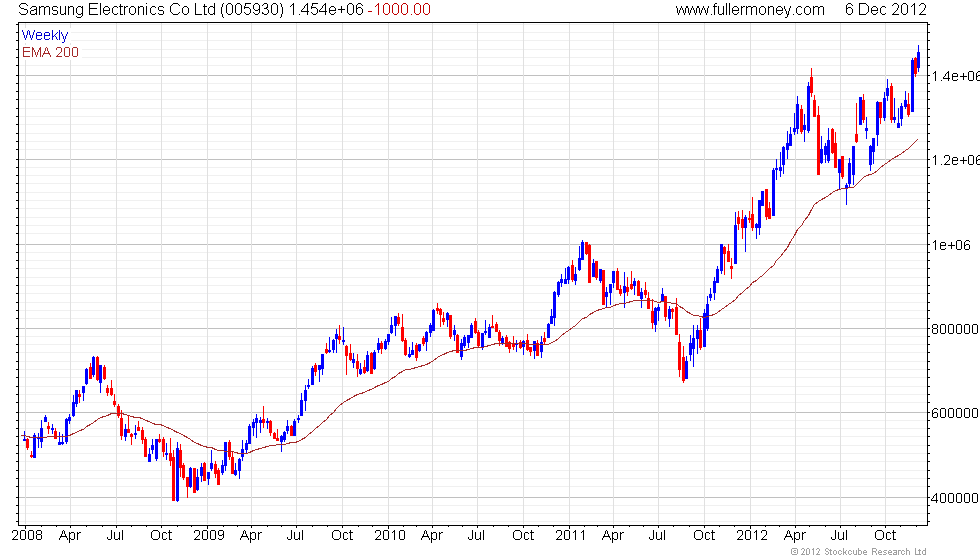Click the chart date '6 Dec 2012'
The width and height of the screenshot is (980, 560).
pos(885,9)
